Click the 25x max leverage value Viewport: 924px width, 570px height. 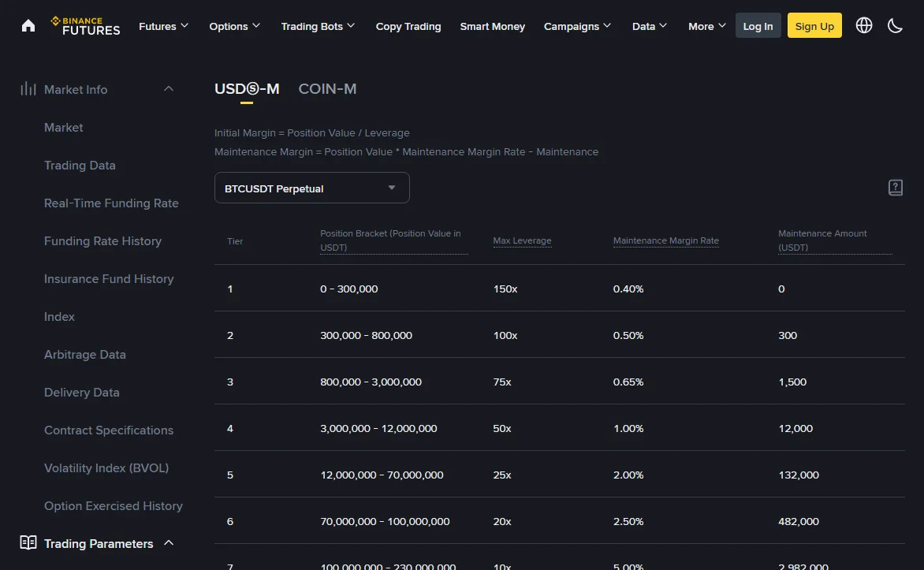tap(502, 475)
